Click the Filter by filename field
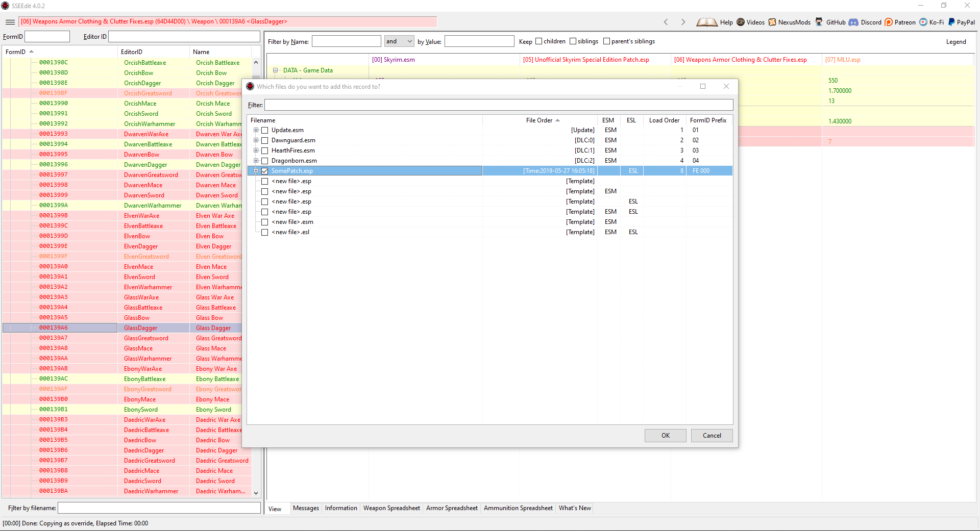This screenshot has height=531, width=980. click(159, 508)
